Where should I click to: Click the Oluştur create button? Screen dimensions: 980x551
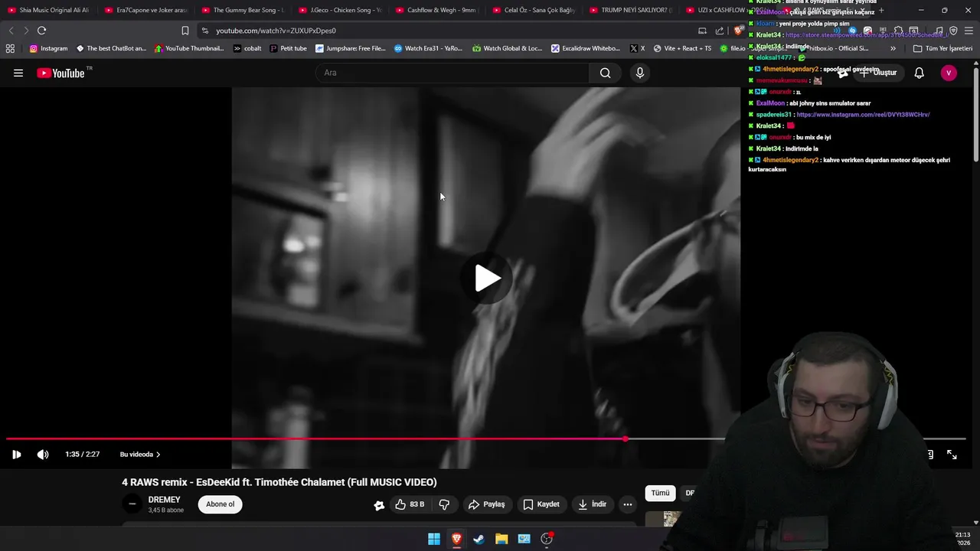pos(878,73)
